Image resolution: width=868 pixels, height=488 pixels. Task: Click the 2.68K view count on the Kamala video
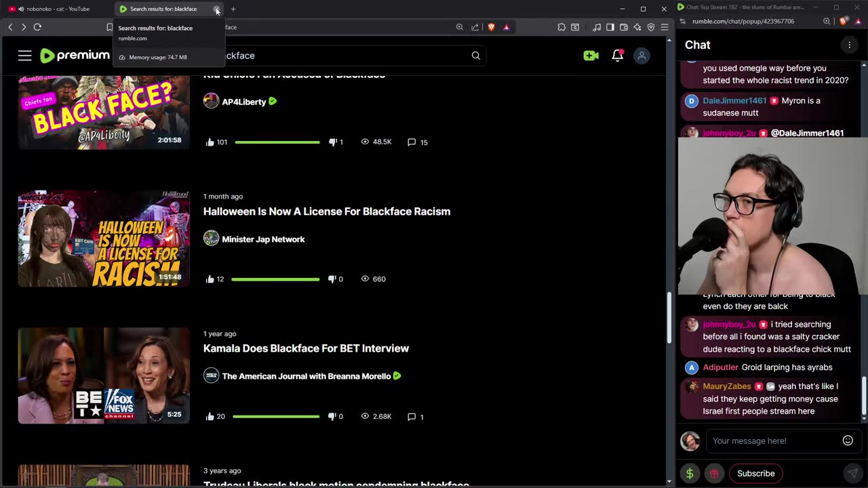(376, 417)
